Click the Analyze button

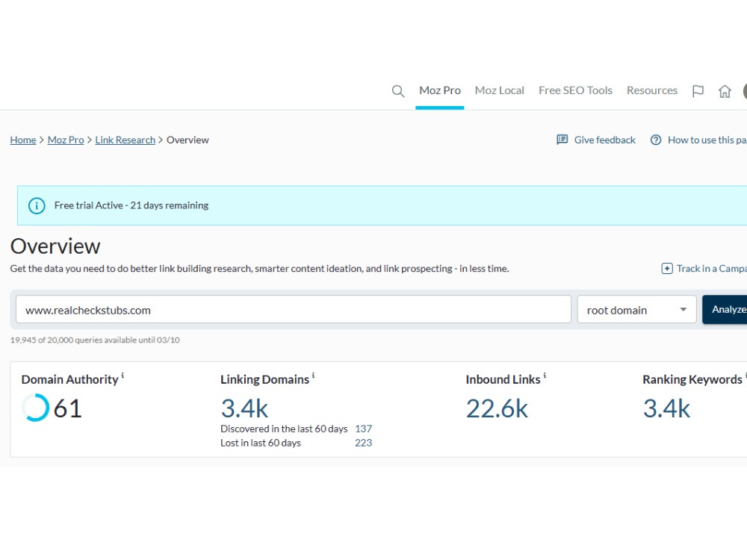pyautogui.click(x=725, y=310)
